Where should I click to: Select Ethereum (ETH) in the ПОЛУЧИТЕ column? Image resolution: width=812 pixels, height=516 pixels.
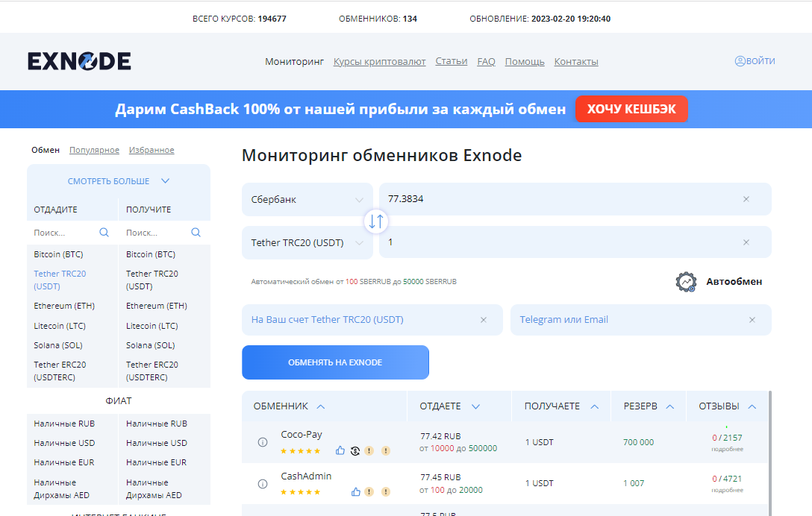157,306
